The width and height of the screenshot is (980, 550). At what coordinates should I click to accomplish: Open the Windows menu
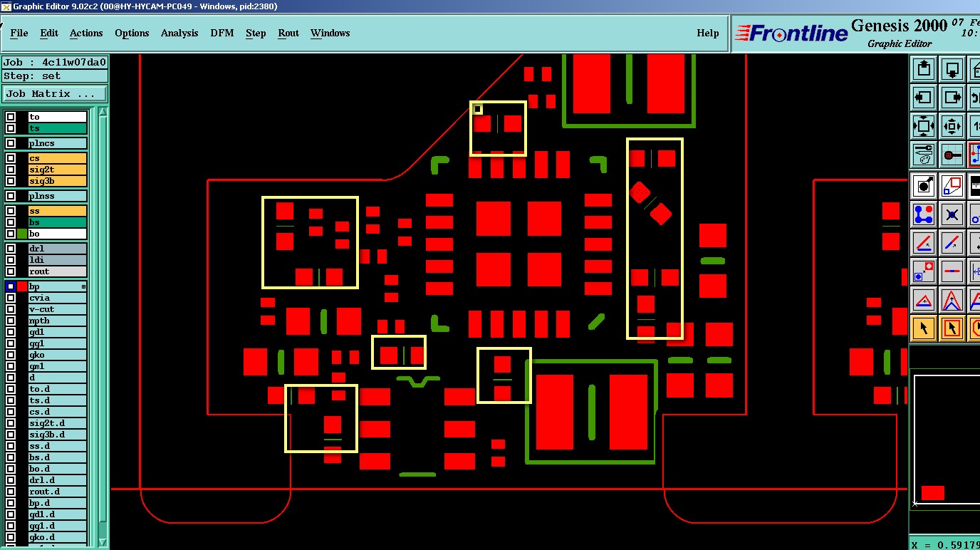coord(330,33)
